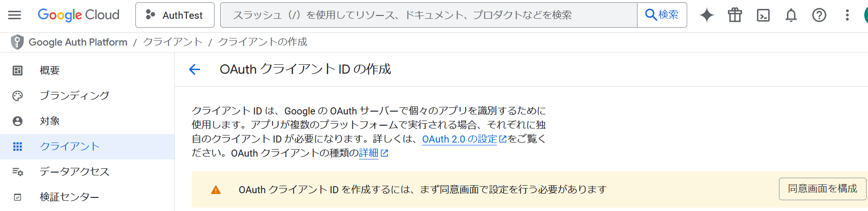868x211 pixels.
Task: Click the ブランディング palette icon
Action: (x=17, y=96)
